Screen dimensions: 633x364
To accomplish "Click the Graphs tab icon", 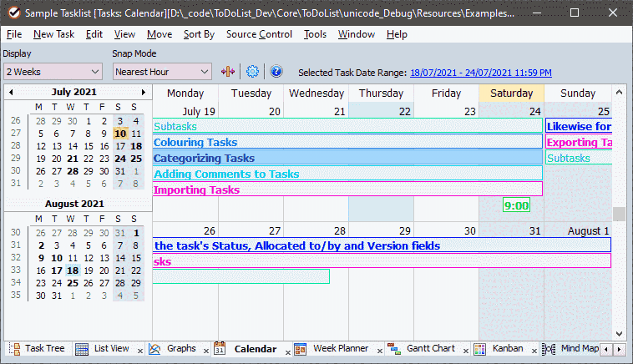I will [154, 349].
